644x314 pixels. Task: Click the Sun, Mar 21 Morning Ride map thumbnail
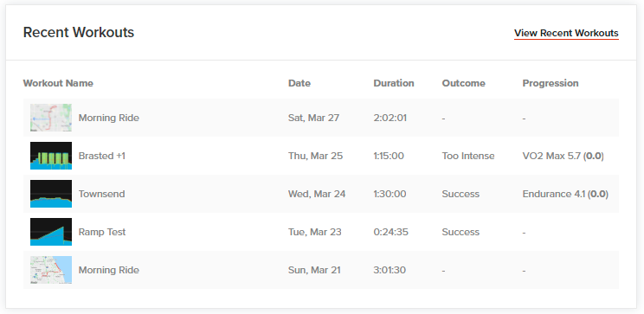(x=51, y=270)
